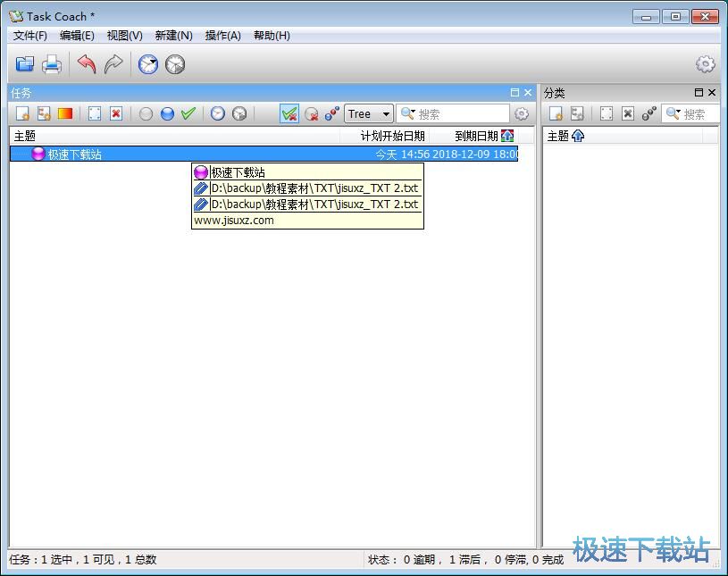Viewport: 728px width, 576px height.
Task: Mark task active with the blue ball icon
Action: [167, 113]
